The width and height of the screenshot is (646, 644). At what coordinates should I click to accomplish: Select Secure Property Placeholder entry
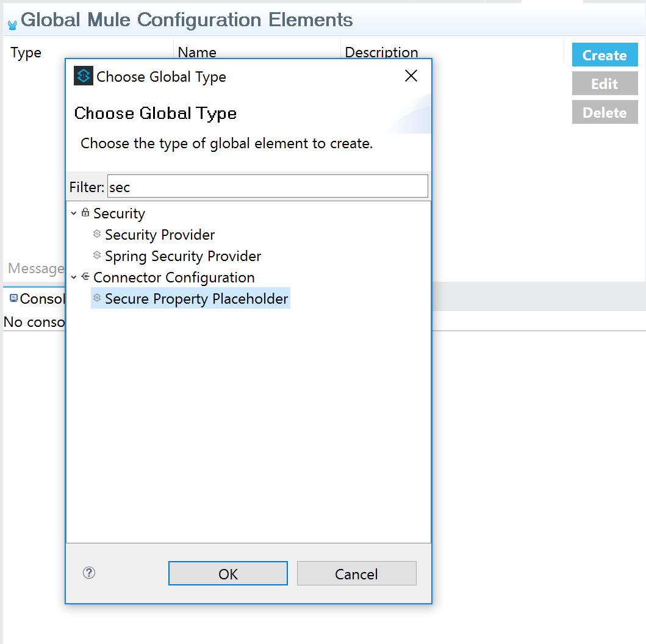tap(196, 299)
